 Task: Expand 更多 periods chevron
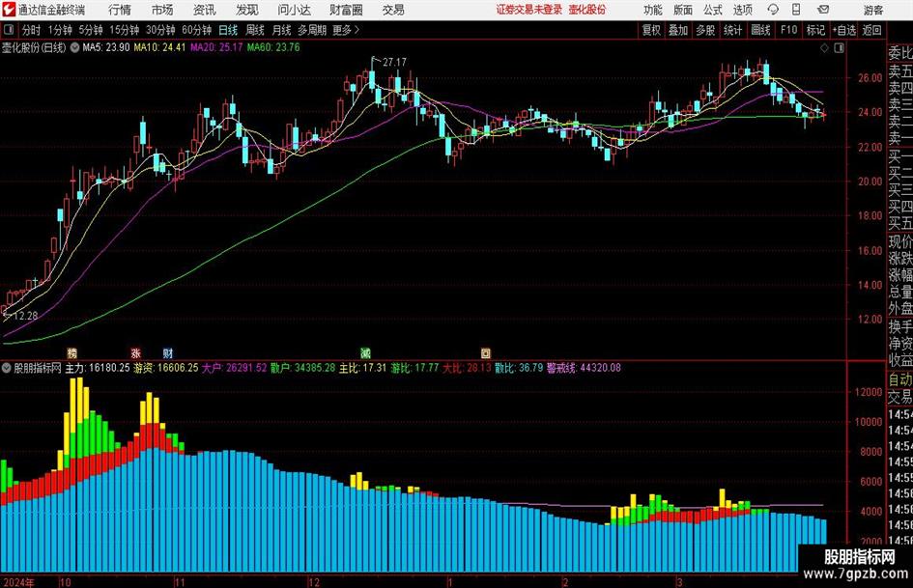tap(357, 30)
